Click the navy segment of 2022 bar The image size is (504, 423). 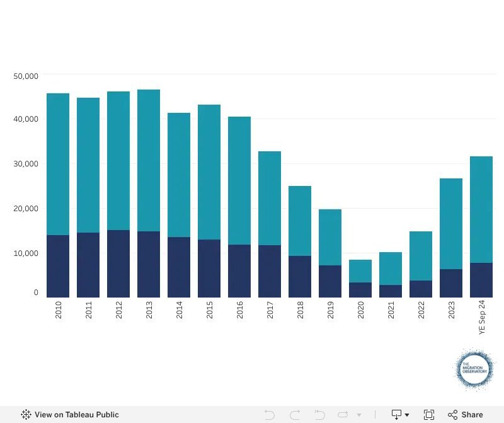[421, 289]
